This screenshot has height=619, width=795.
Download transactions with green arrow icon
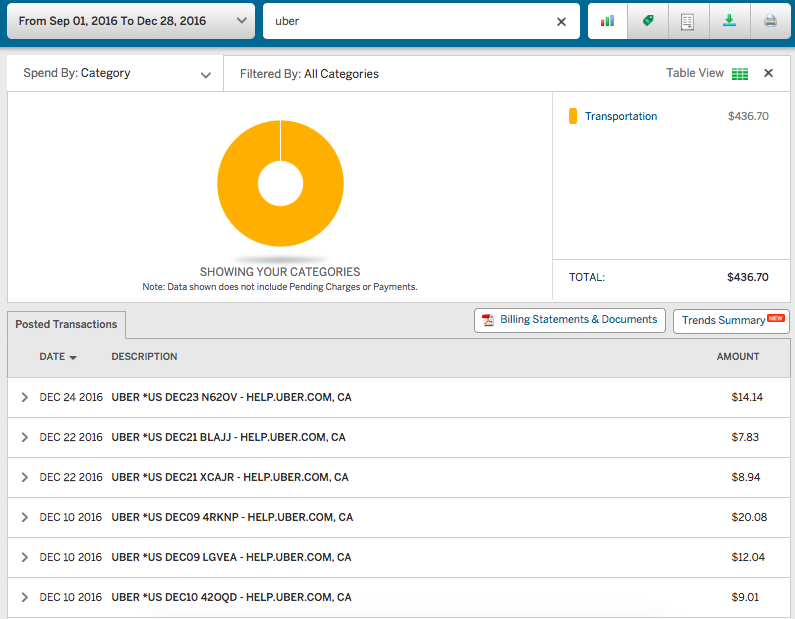[x=729, y=21]
